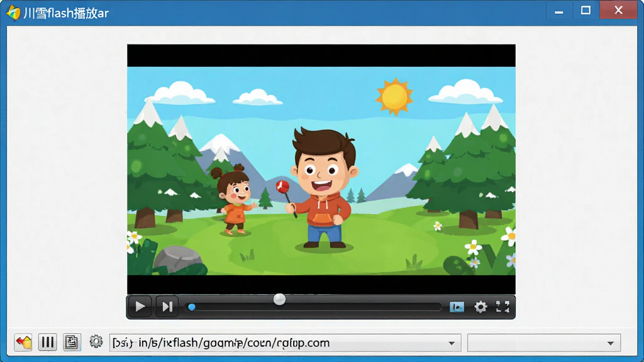Click the blue dot at seek bar start
Image resolution: width=644 pixels, height=362 pixels.
191,307
